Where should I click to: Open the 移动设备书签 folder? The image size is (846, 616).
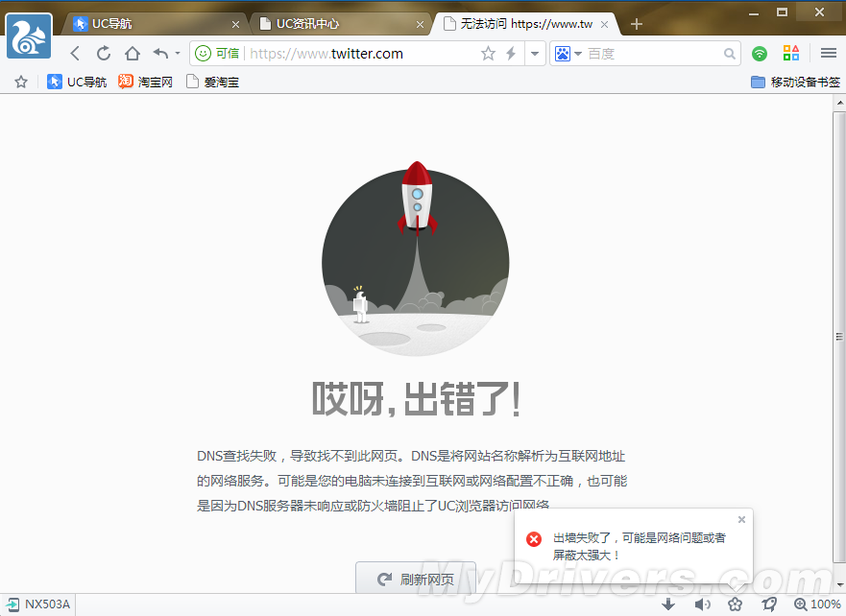click(x=796, y=82)
